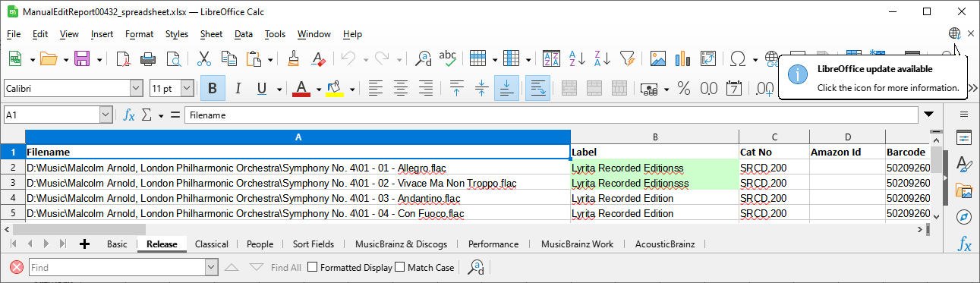
Task: Enable Match Case checkbox
Action: click(x=400, y=267)
